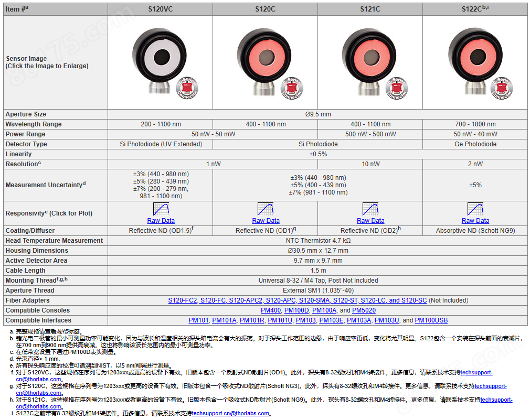Open the PM101U interface link
This screenshot has height=420, width=530.
click(x=280, y=320)
